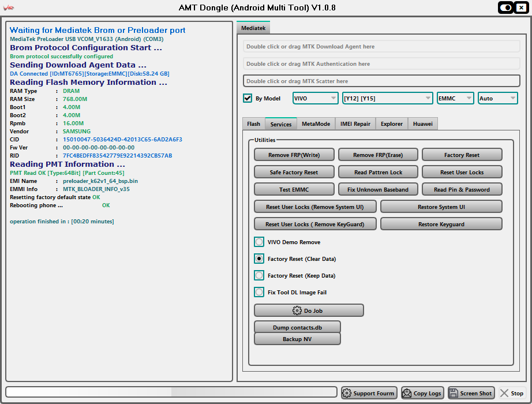Click the Stop X icon

click(504, 393)
